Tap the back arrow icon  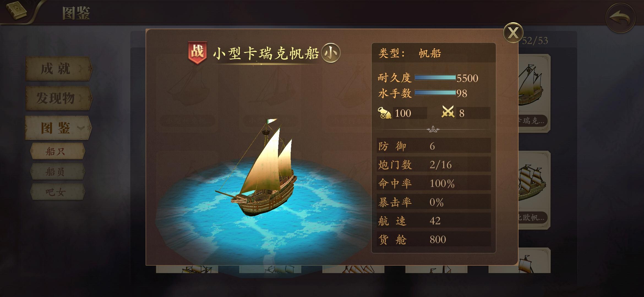tap(620, 18)
